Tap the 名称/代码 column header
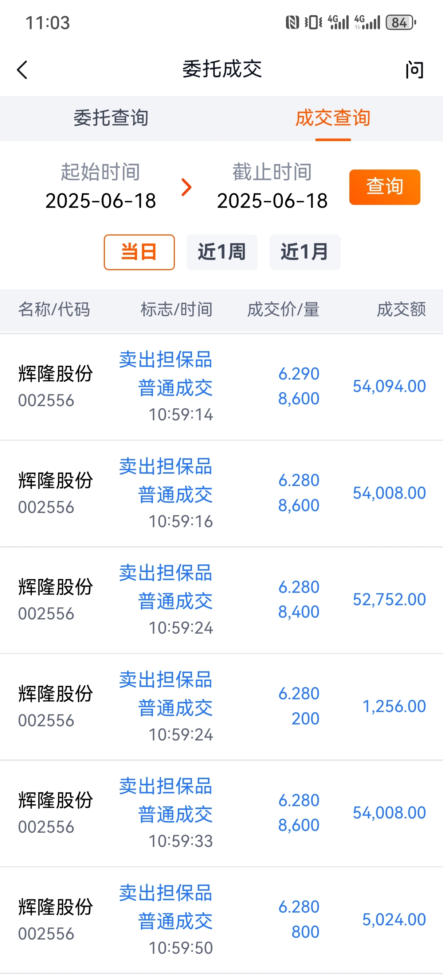This screenshot has width=443, height=980. click(54, 310)
